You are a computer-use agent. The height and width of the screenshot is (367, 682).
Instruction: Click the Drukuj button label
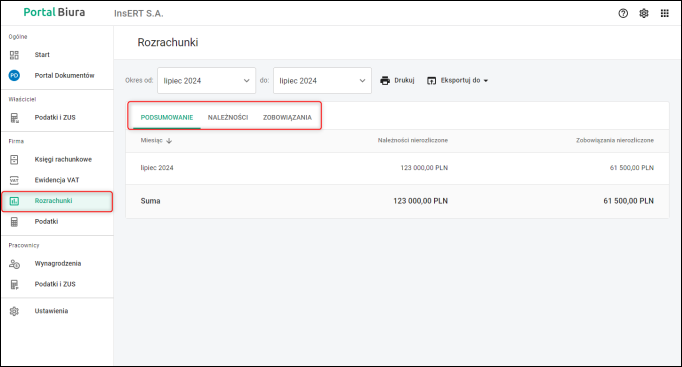404,80
